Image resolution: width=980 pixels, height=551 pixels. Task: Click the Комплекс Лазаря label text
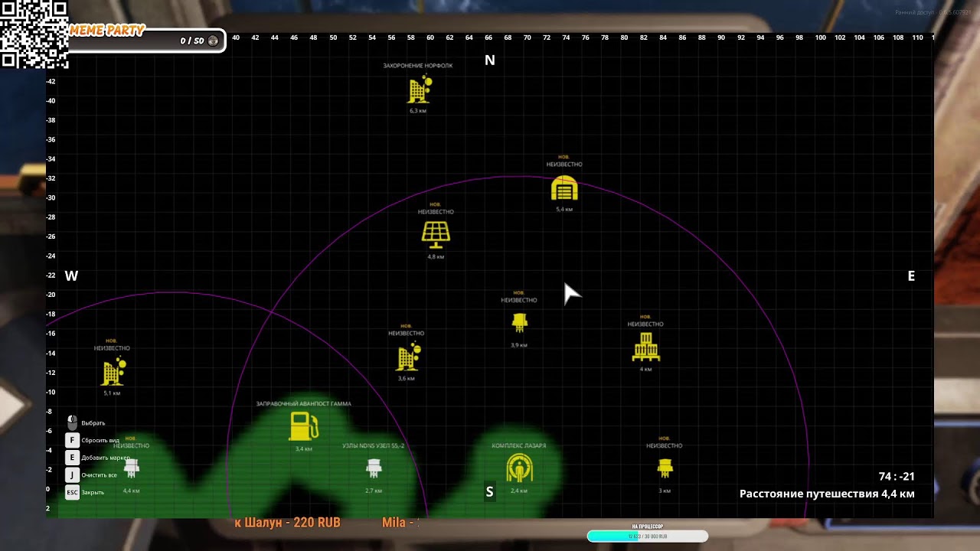[519, 445]
